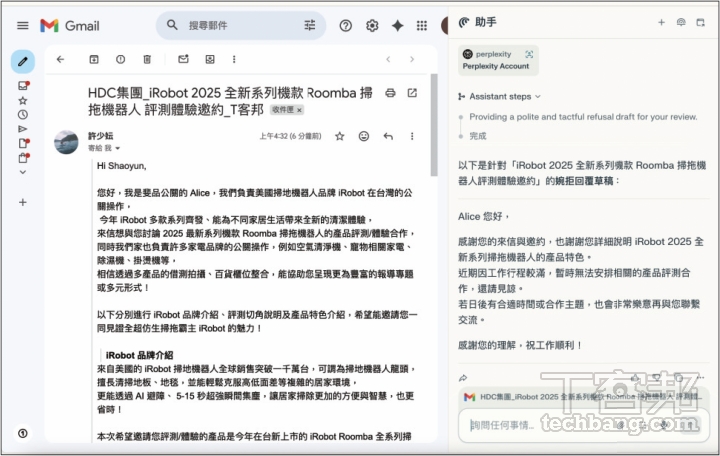Open email in a new window

point(412,93)
